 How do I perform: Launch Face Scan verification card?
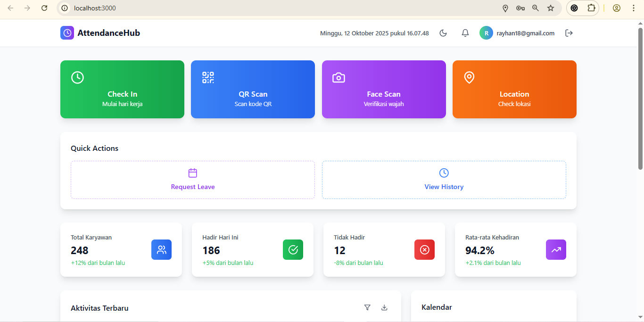[x=384, y=90]
